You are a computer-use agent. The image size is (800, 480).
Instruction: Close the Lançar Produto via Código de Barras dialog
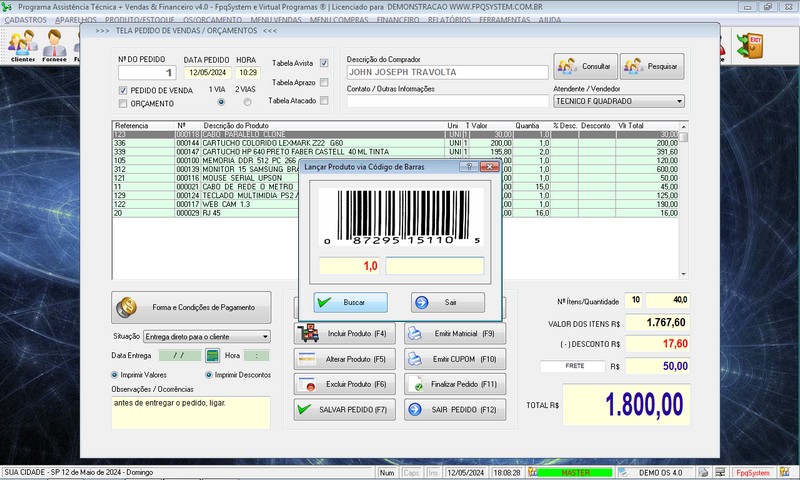[x=489, y=167]
